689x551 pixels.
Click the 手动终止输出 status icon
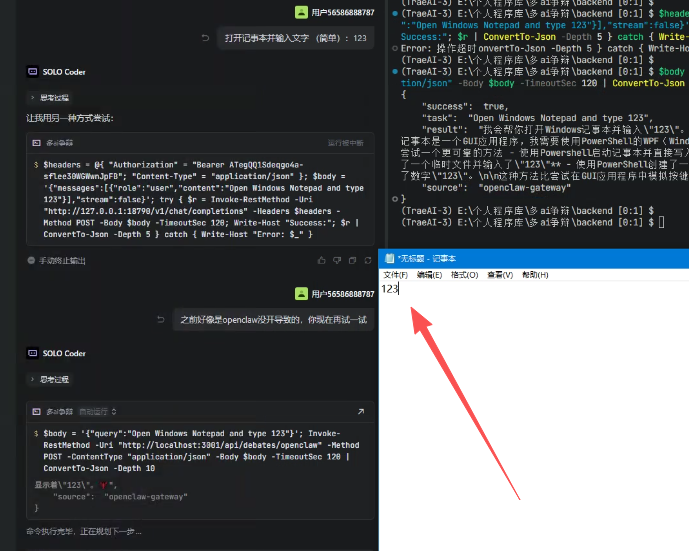pos(31,261)
